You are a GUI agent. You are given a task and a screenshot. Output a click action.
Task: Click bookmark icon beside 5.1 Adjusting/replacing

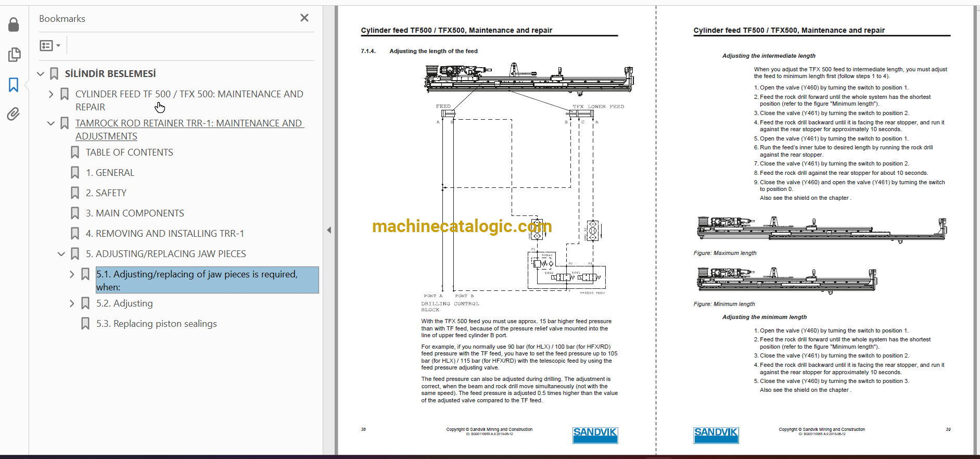(85, 274)
